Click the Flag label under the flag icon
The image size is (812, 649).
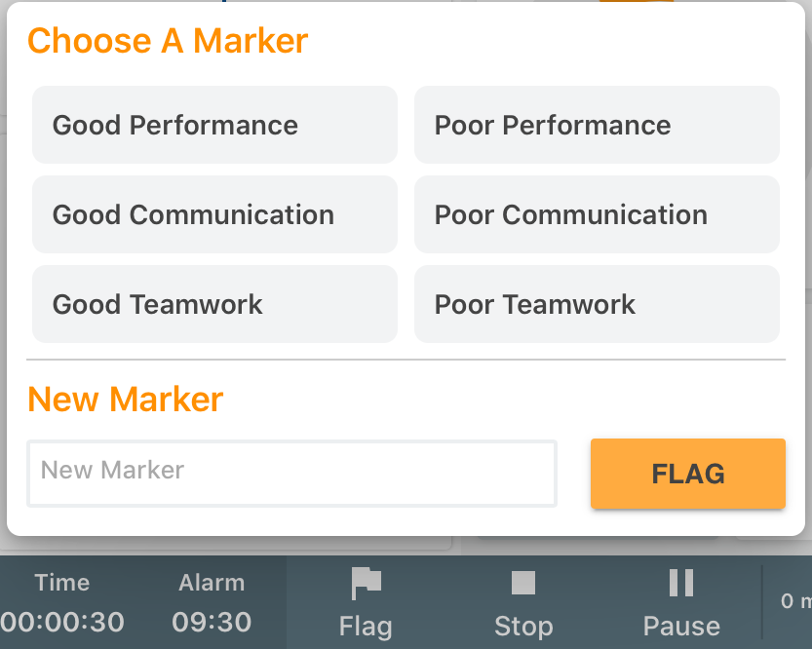tap(366, 627)
